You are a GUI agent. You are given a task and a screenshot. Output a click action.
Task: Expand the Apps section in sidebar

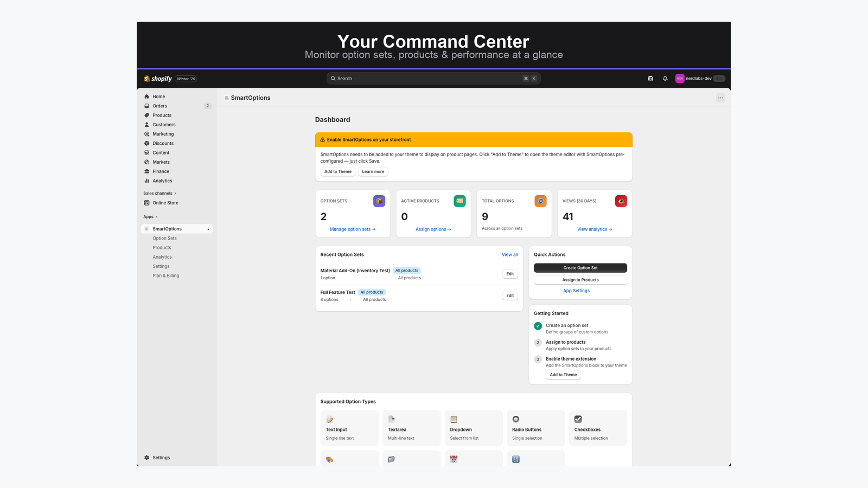[x=150, y=217]
